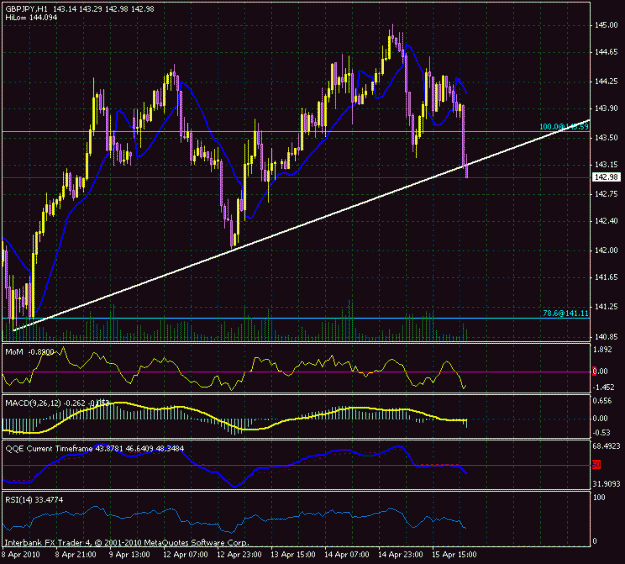Screen dimensions: 625x564
Task: Click the 12 Apr 07:00 time axis label
Action: coord(185,554)
